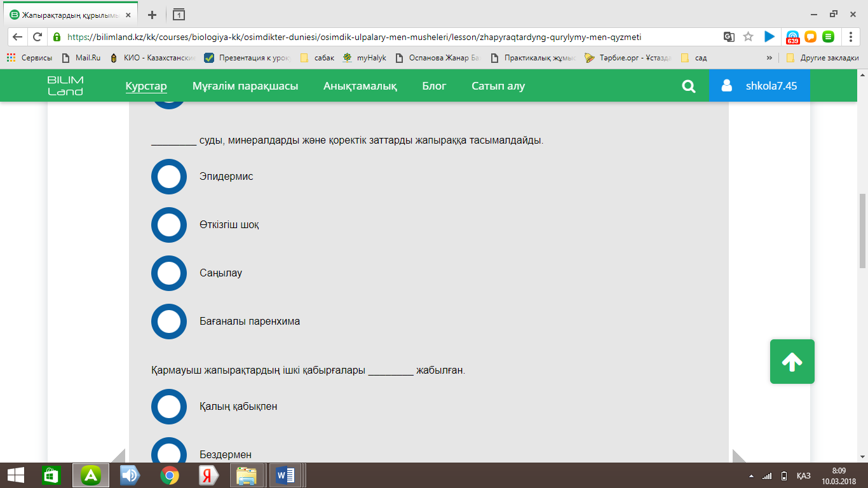Open the Анықтамалық nav item
Screen dimensions: 868x488
tap(360, 86)
